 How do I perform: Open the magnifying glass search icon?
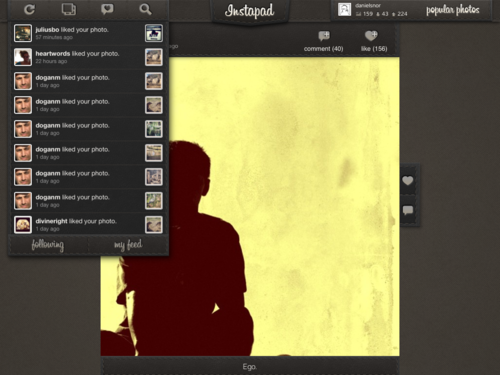pos(145,9)
